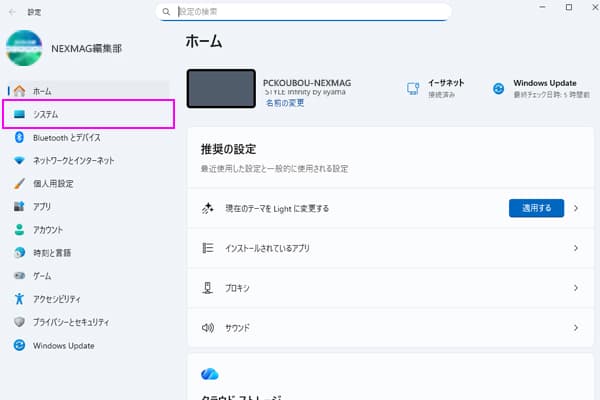Click the Bluetooth icon in sidebar
The image size is (600, 400).
click(x=19, y=137)
